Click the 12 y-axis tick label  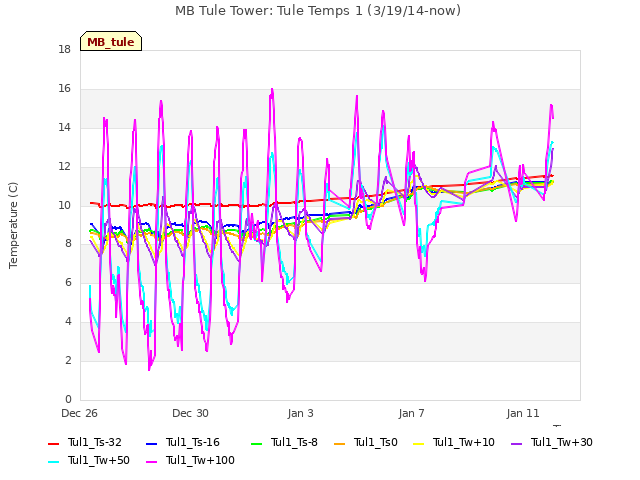pyautogui.click(x=64, y=167)
